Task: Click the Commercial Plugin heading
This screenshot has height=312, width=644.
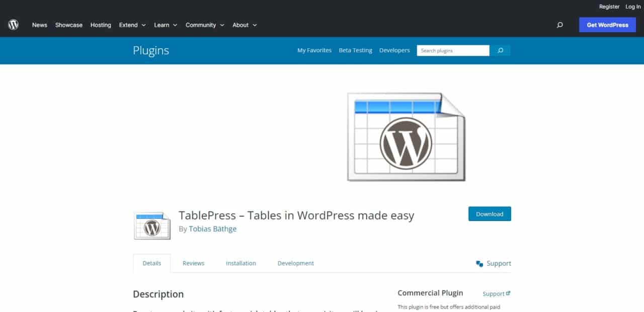Action: point(430,293)
